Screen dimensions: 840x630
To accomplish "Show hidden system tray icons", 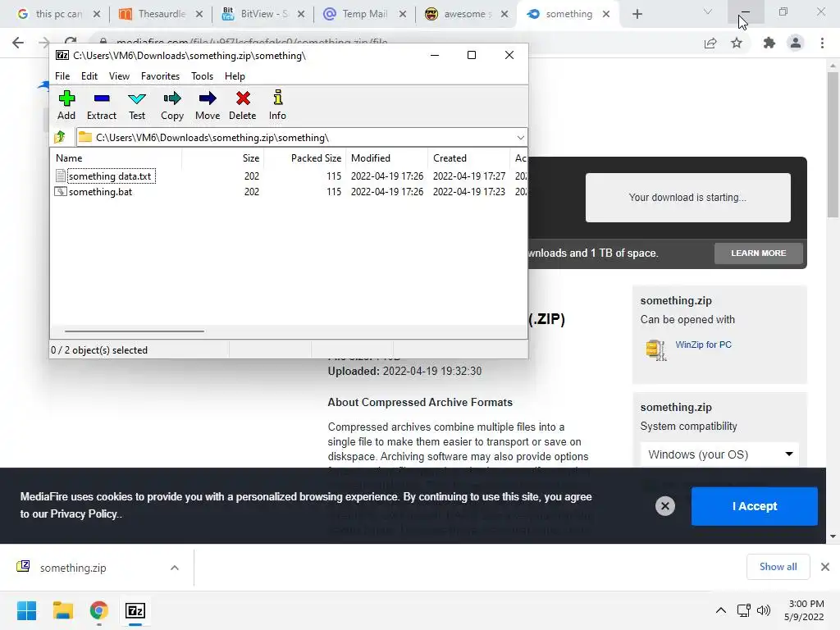I will coord(721,610).
